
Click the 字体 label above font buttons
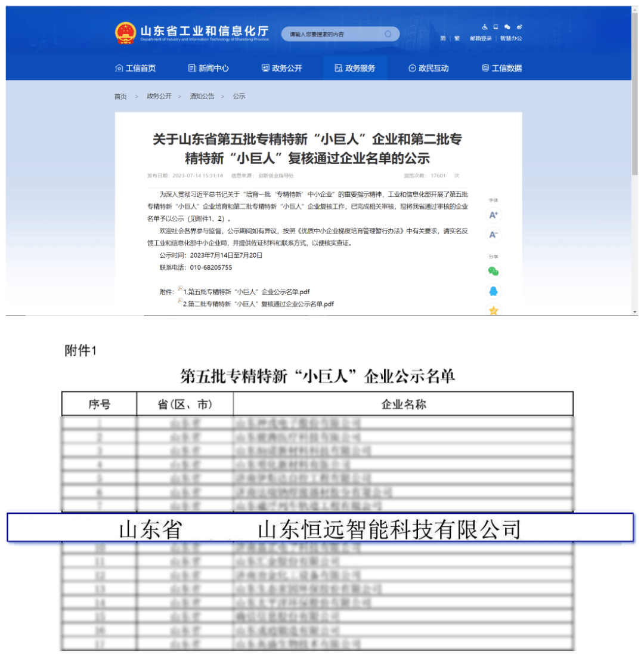(x=493, y=201)
